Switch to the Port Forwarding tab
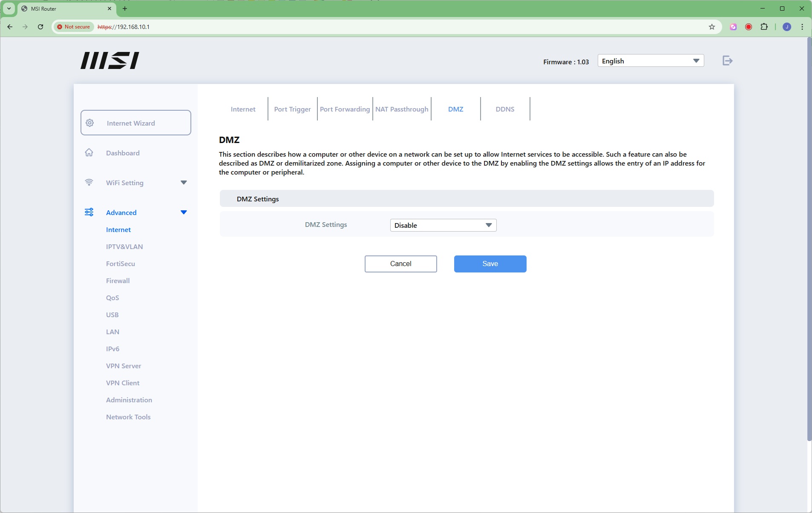812x513 pixels. coord(345,109)
